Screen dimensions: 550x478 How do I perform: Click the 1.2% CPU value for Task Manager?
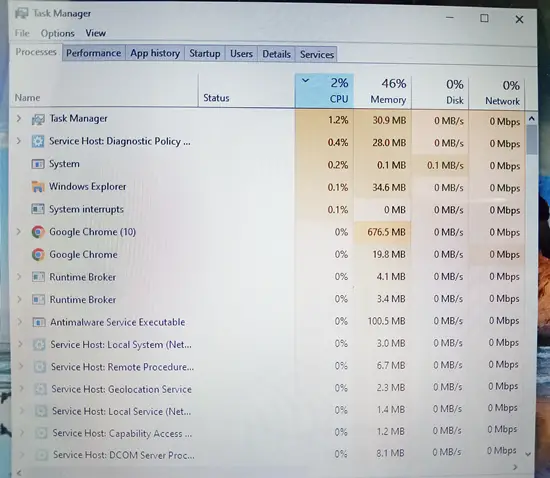click(338, 120)
